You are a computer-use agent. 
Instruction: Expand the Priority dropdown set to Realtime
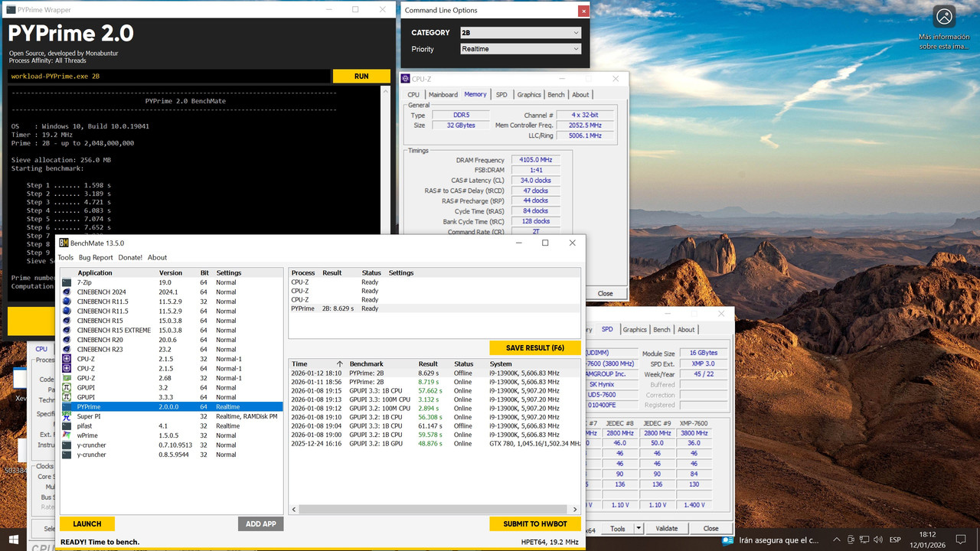pyautogui.click(x=520, y=49)
